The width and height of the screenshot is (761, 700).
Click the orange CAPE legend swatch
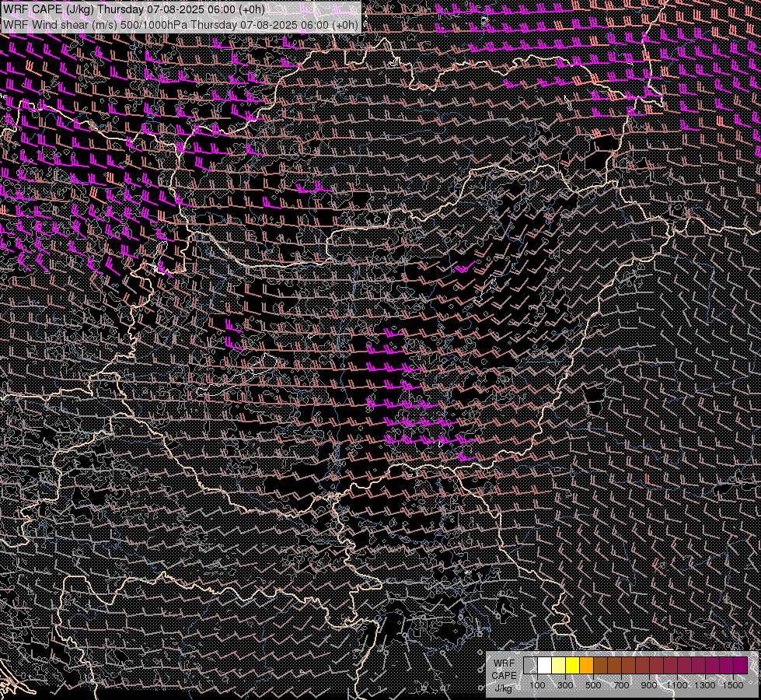(586, 666)
